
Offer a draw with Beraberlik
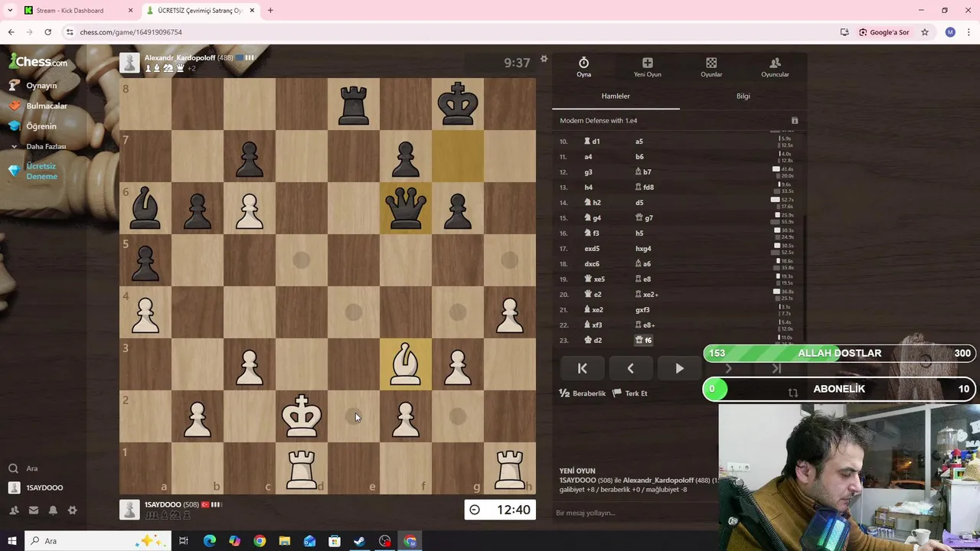[583, 393]
